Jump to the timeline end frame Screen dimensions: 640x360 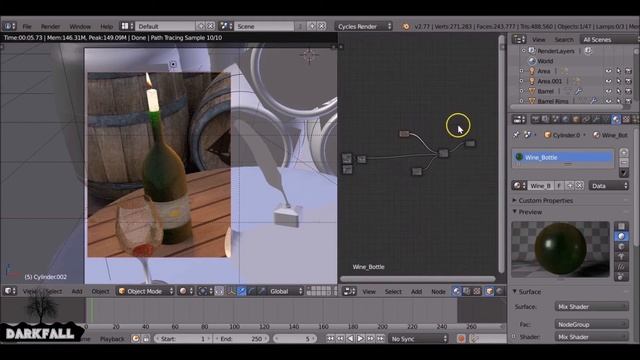[x=380, y=338]
